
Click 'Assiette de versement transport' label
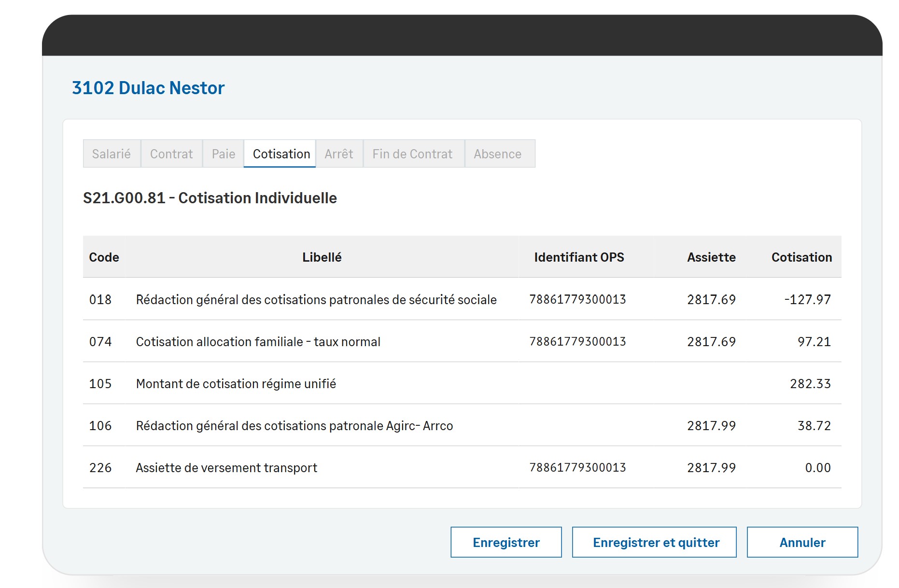226,468
